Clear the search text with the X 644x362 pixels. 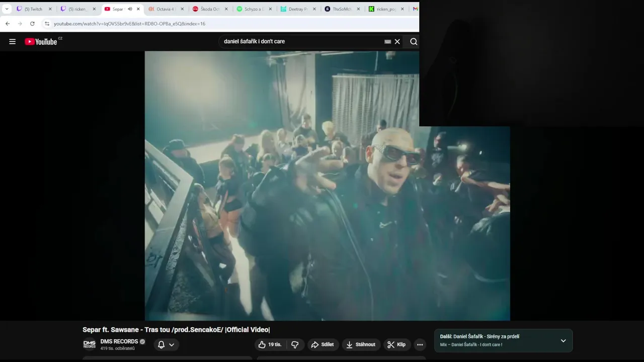(397, 42)
